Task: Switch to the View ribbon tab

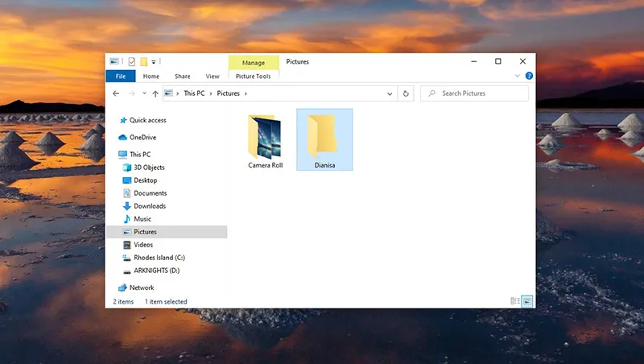Action: point(213,77)
